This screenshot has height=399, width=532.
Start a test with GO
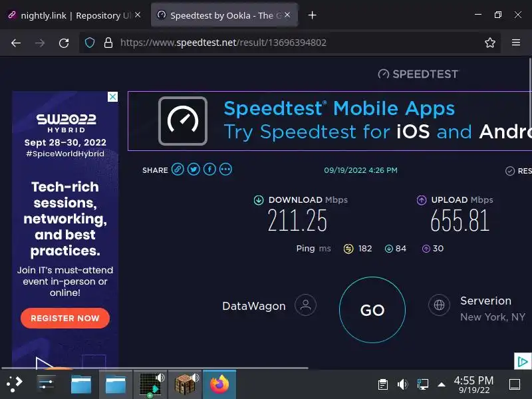click(372, 310)
